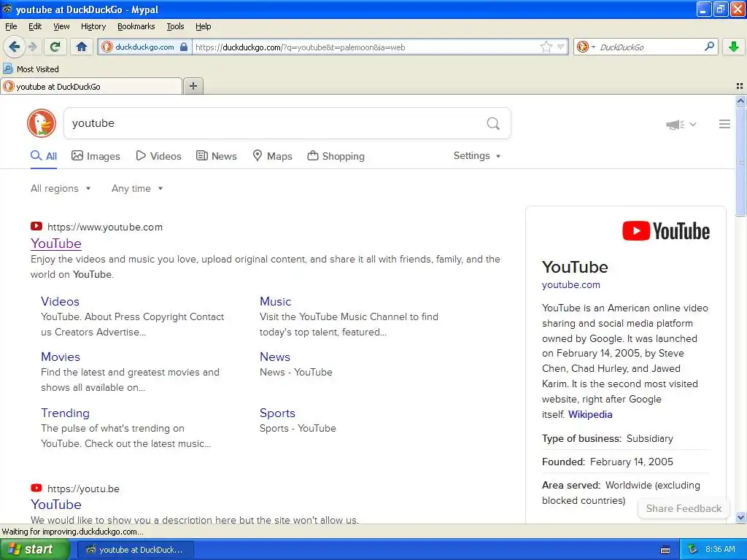
Task: Click the on-screen keyboard tray icon
Action: 665,550
